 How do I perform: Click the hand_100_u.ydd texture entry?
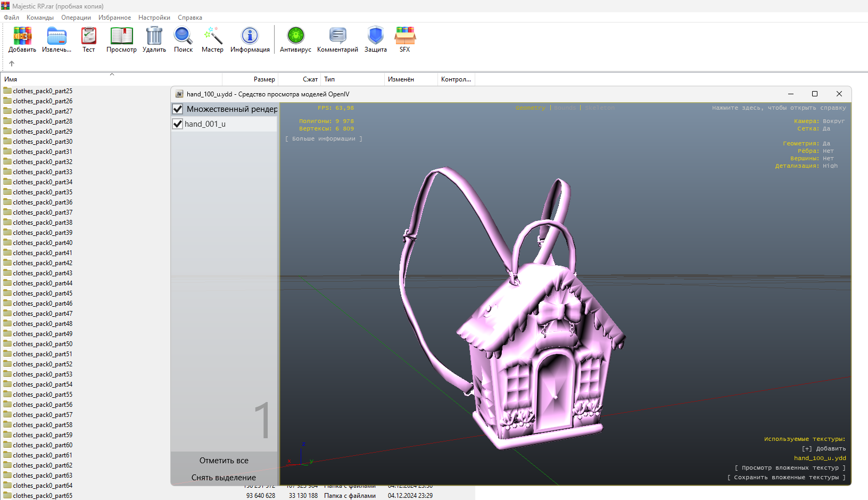[820, 458]
